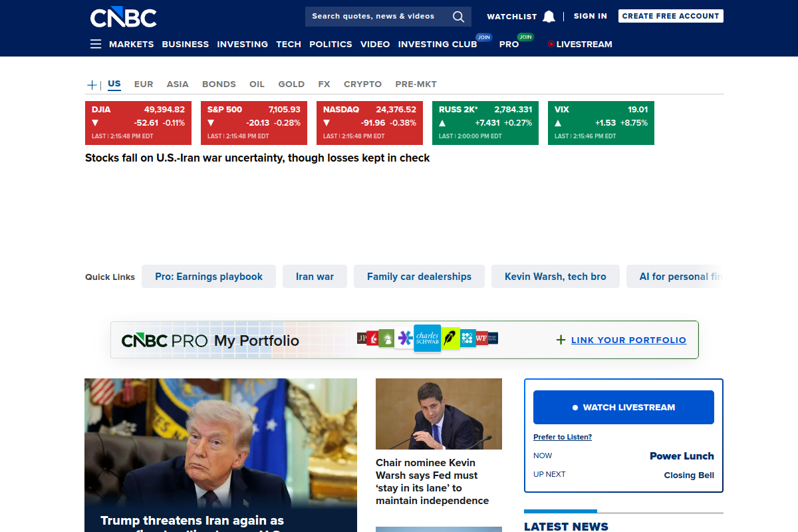Switch to the BONDS tab
798x532 pixels.
pos(219,84)
